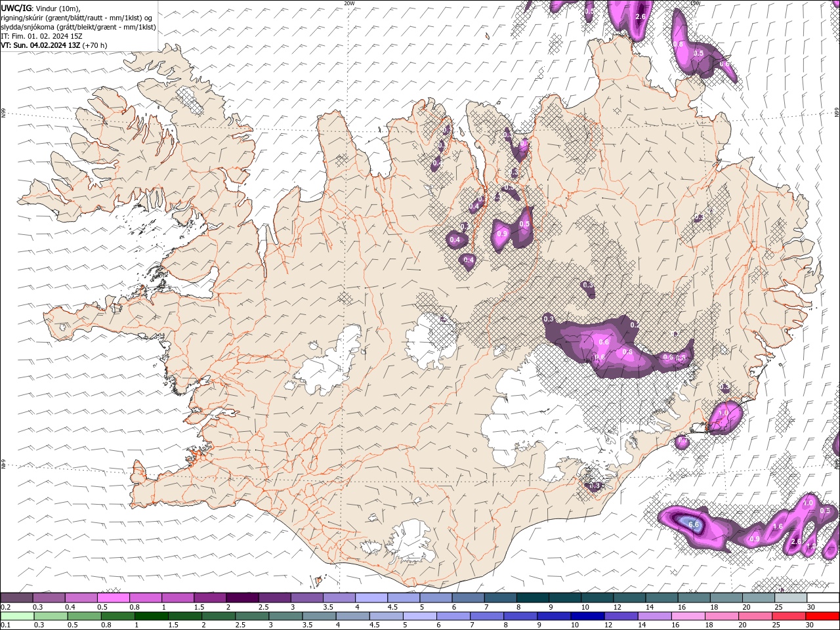
Task: Select snow legend swatch for 0.2–0.3 mm
Action: coord(16,597)
